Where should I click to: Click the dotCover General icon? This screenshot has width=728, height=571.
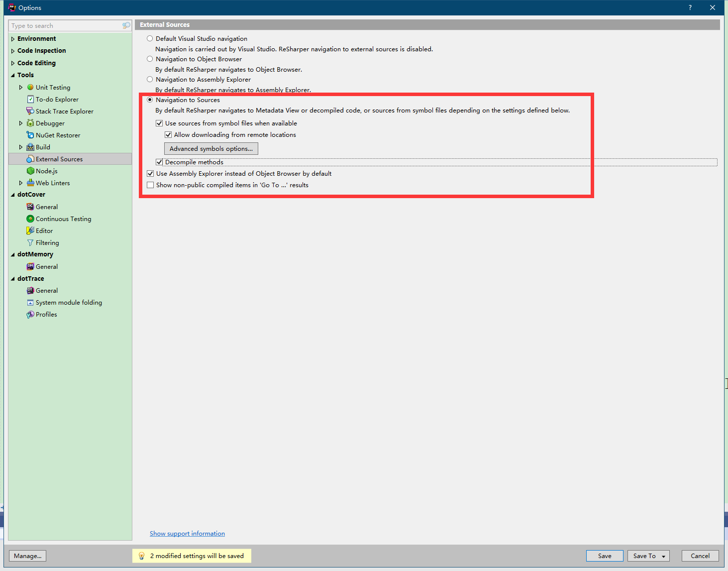pos(30,207)
